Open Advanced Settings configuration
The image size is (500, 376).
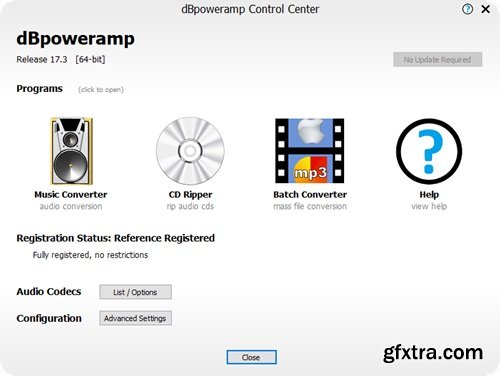click(x=135, y=318)
